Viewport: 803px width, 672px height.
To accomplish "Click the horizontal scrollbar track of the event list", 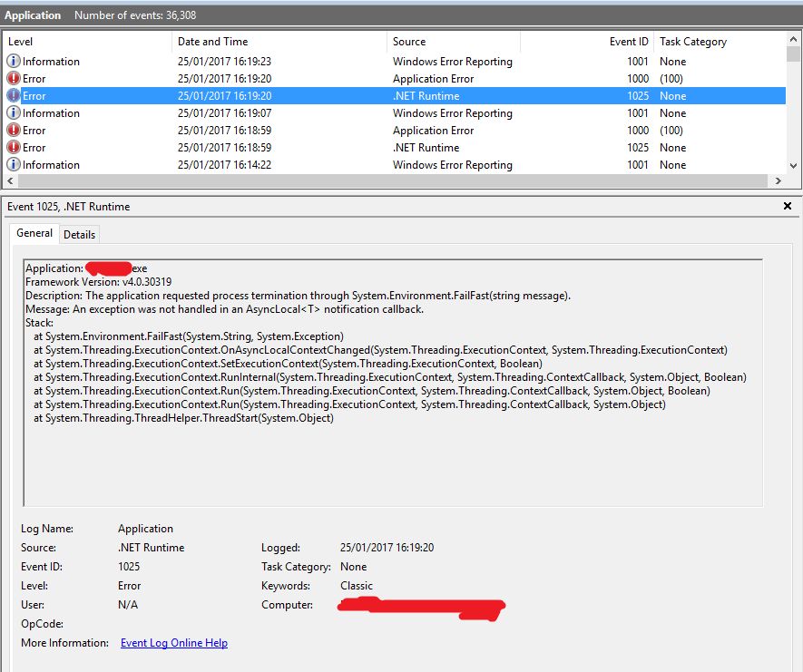I will coord(393,180).
